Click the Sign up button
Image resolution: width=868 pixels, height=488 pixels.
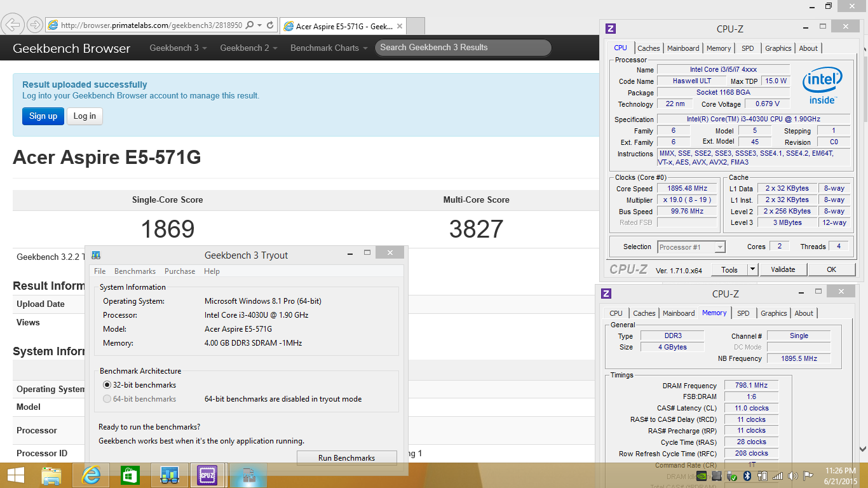(x=43, y=116)
